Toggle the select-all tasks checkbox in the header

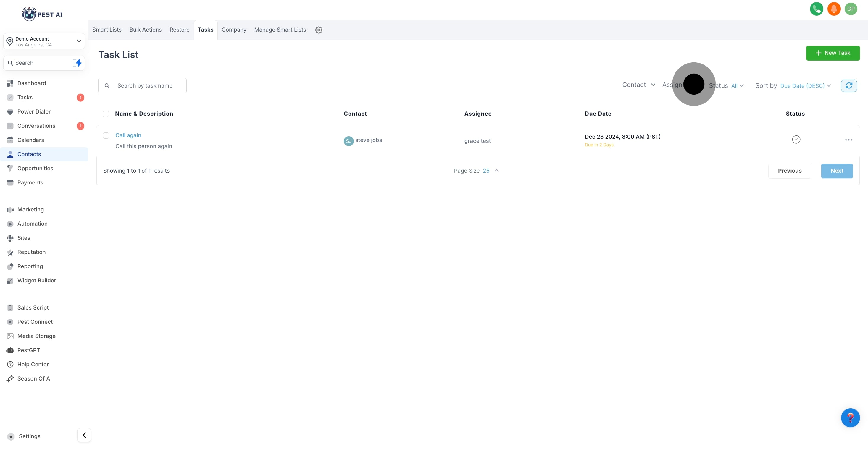pos(106,114)
